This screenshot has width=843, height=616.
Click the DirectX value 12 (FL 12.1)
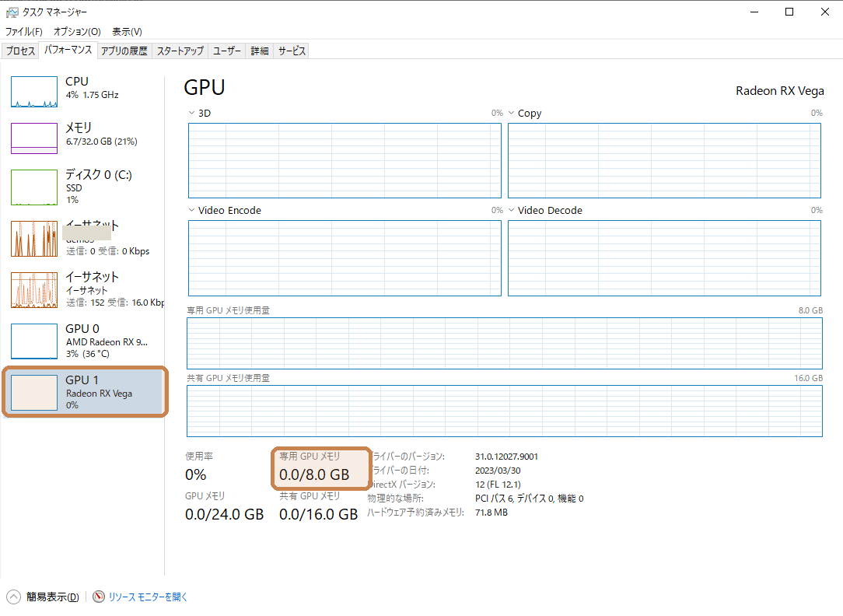(x=498, y=485)
